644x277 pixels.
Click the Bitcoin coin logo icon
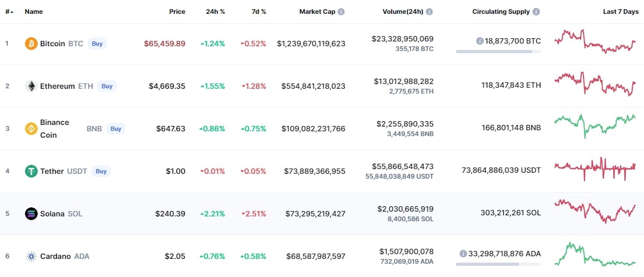click(x=31, y=44)
